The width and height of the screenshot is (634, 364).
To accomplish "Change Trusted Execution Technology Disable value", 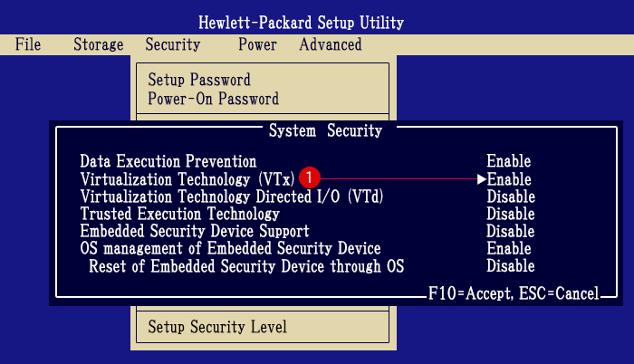I will 511,214.
